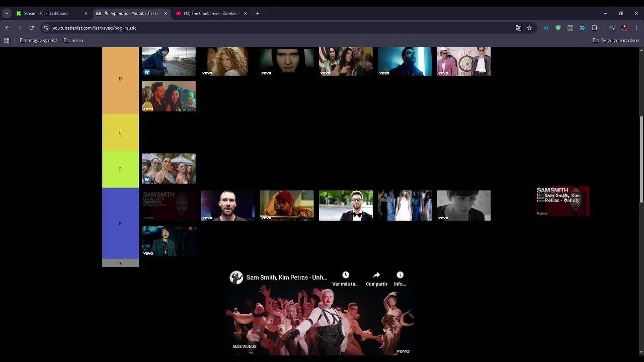Click the scrollbar up arrow

[x=641, y=50]
